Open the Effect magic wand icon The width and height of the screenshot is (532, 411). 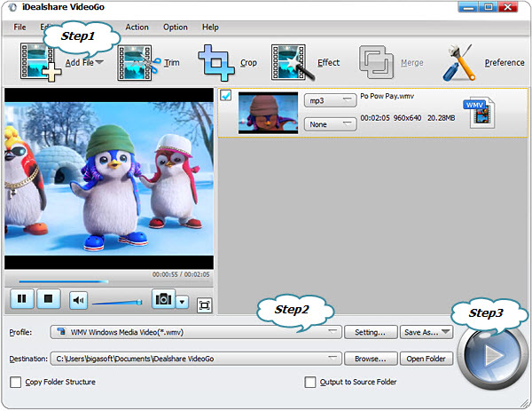tap(293, 62)
